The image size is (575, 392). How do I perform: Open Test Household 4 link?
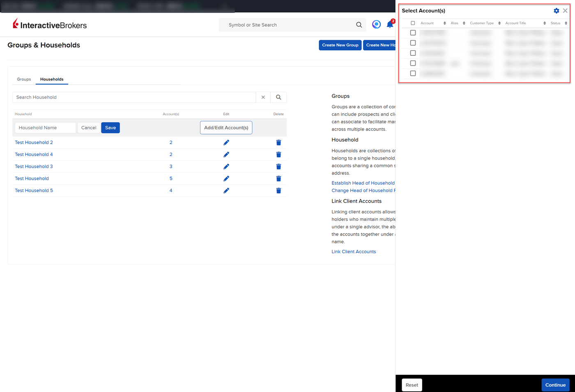click(x=34, y=154)
